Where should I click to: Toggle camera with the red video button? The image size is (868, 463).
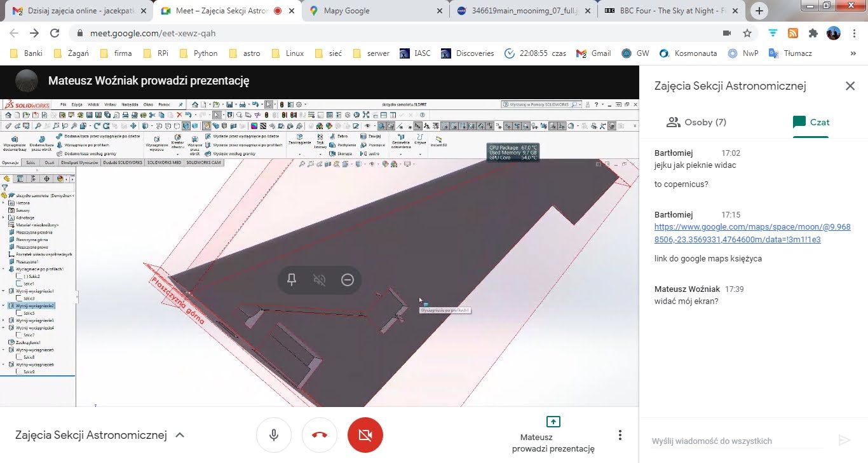(365, 435)
